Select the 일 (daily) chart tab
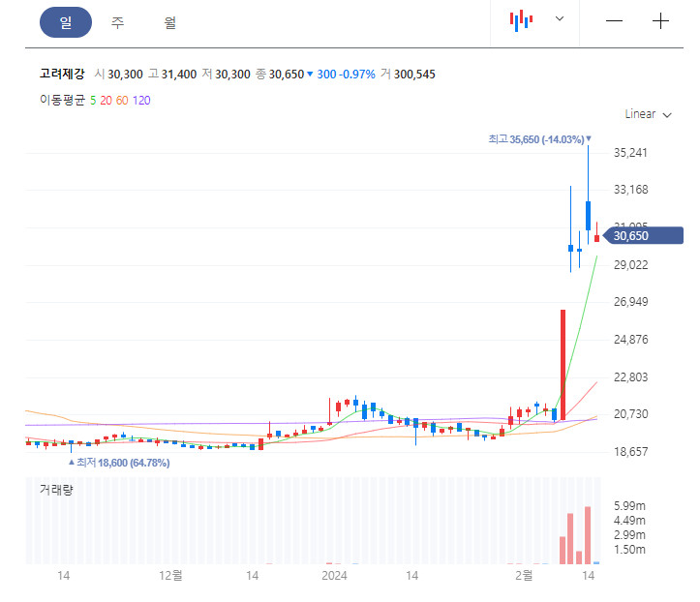 click(66, 22)
